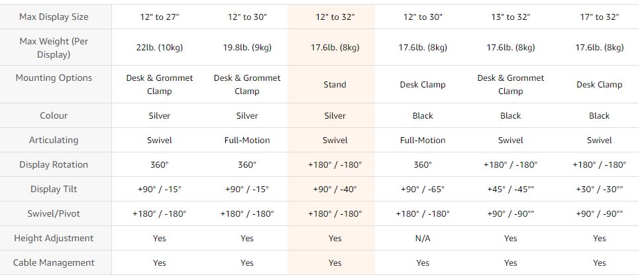Viewport: 644px width, 279px height.
Task: Select the +45° / -45° tilt cell
Action: [x=510, y=189]
